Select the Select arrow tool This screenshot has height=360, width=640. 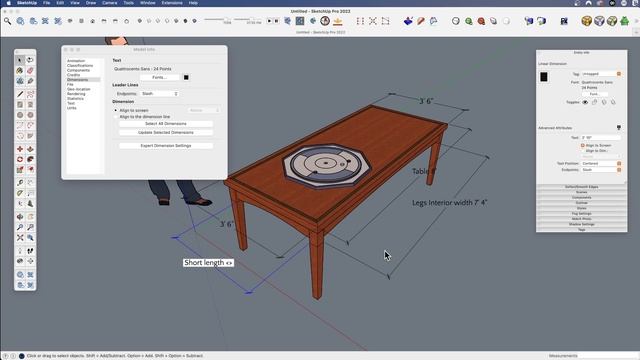tap(20, 60)
